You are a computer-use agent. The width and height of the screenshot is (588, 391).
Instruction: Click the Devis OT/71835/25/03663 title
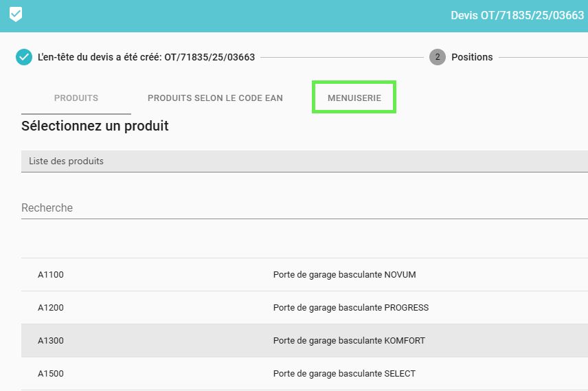tap(517, 15)
